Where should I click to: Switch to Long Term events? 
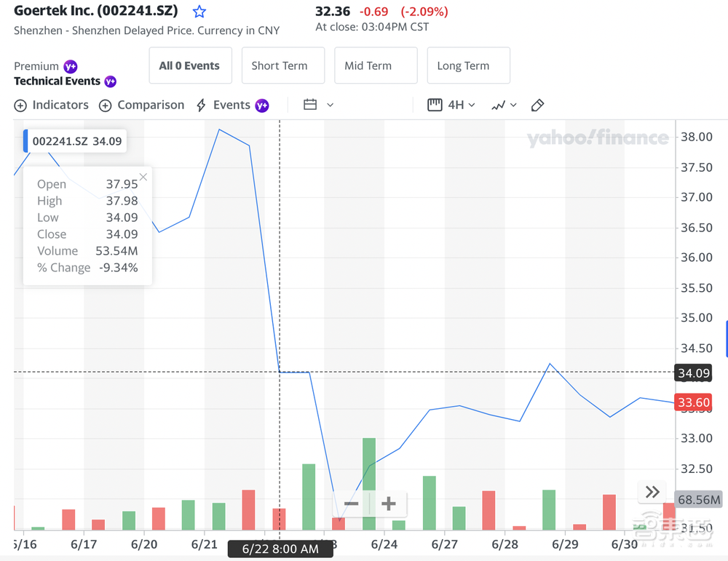468,65
